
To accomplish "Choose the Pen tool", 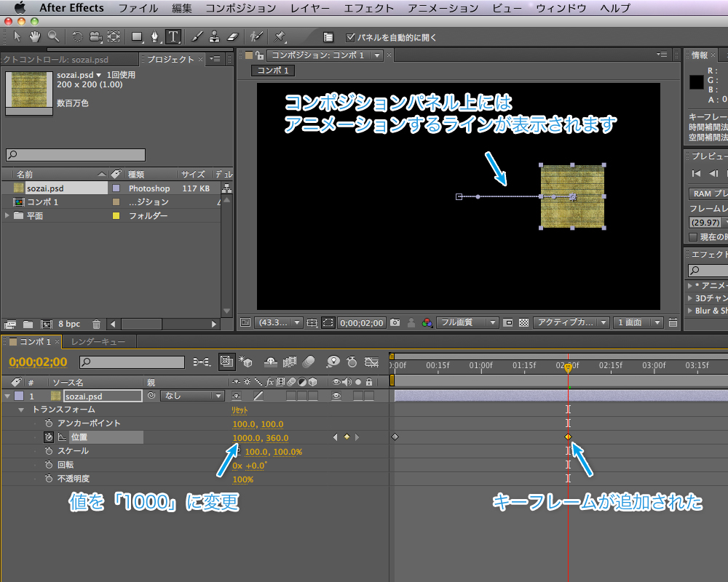I will pos(155,36).
